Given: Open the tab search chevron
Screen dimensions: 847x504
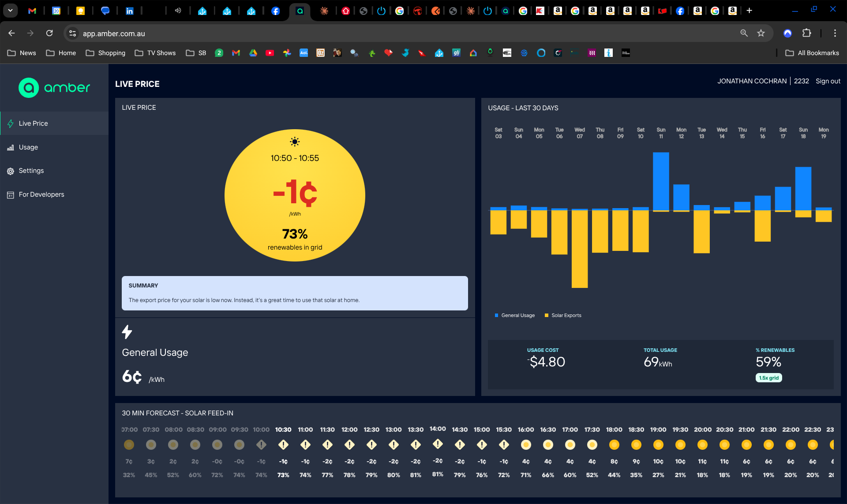Looking at the screenshot, I should (10, 11).
